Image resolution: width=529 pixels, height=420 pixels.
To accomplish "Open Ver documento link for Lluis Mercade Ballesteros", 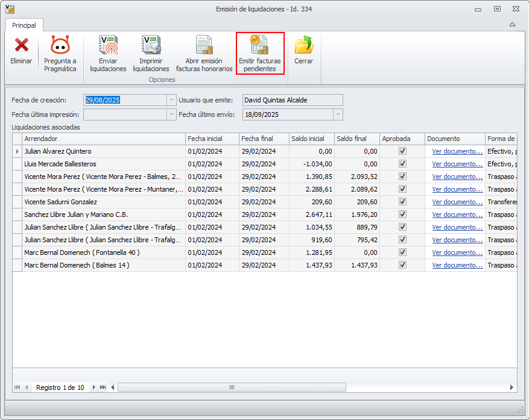I will coord(457,164).
